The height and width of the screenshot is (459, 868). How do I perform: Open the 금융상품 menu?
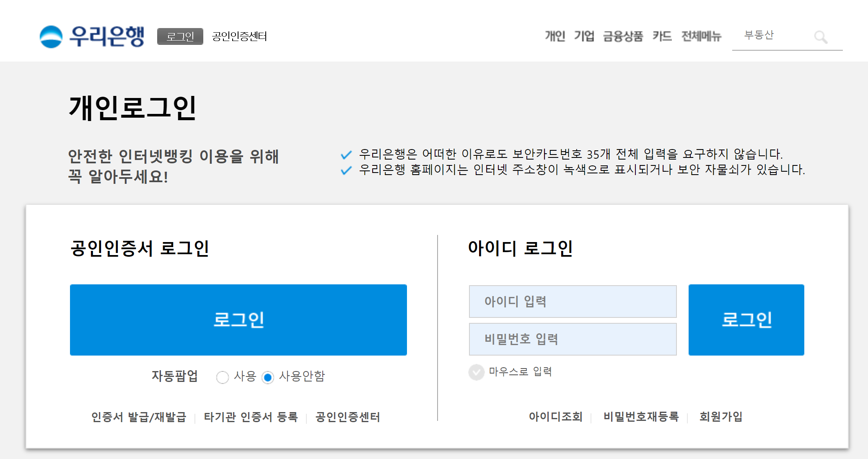point(623,36)
